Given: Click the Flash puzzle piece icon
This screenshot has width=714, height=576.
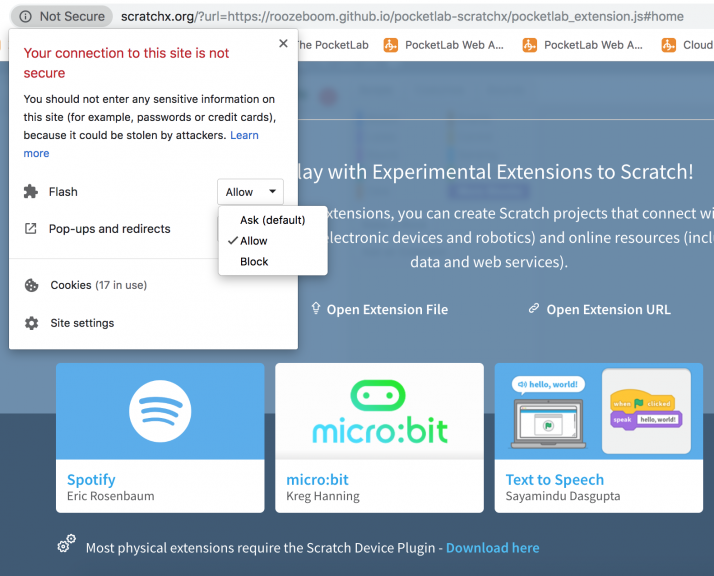Looking at the screenshot, I should click(x=31, y=192).
